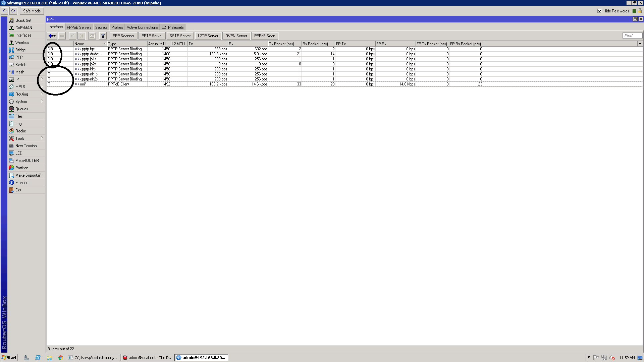Toggle the Hide Passwords checkbox

pyautogui.click(x=599, y=11)
